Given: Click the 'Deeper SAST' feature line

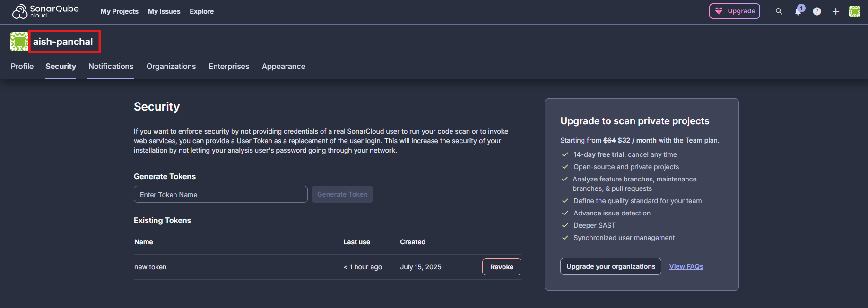Looking at the screenshot, I should coord(594,225).
